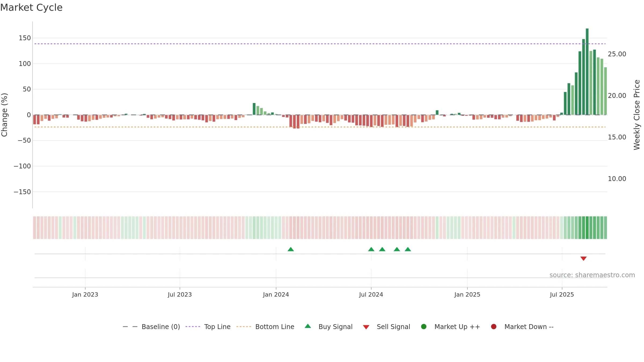Click the 15.00 price tick on right axis

click(617, 137)
